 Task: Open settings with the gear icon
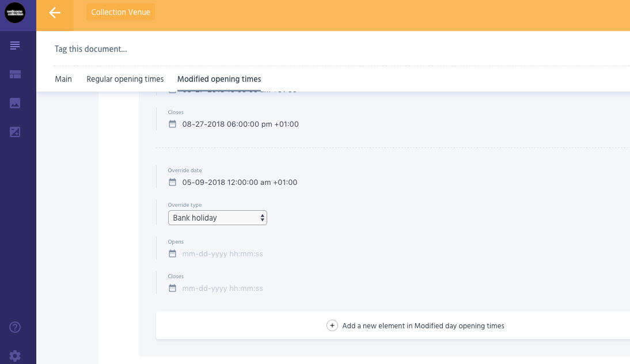15,356
